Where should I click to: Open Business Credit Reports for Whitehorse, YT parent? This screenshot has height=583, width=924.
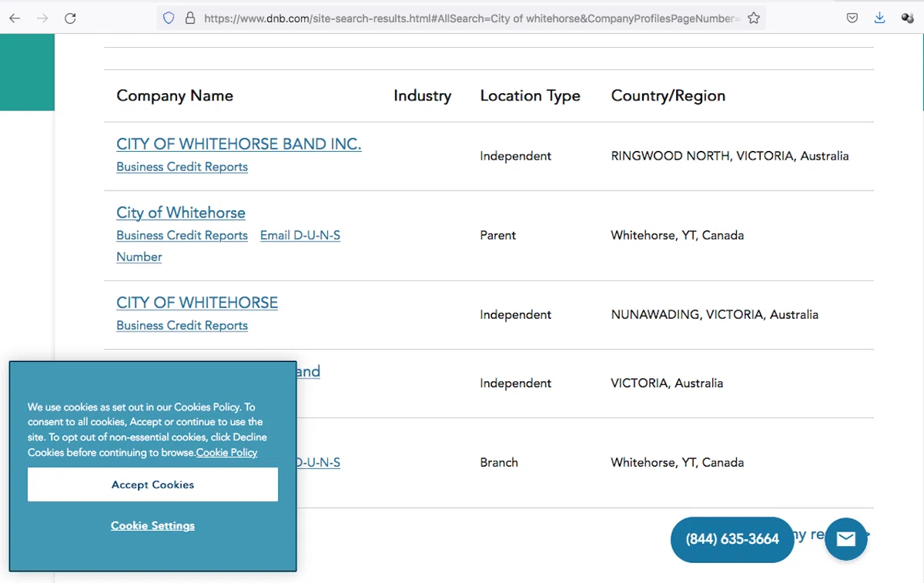tap(182, 235)
